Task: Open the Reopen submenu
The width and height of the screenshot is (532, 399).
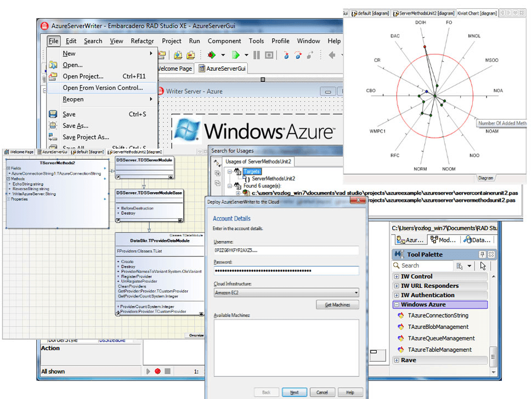Action: tap(103, 99)
